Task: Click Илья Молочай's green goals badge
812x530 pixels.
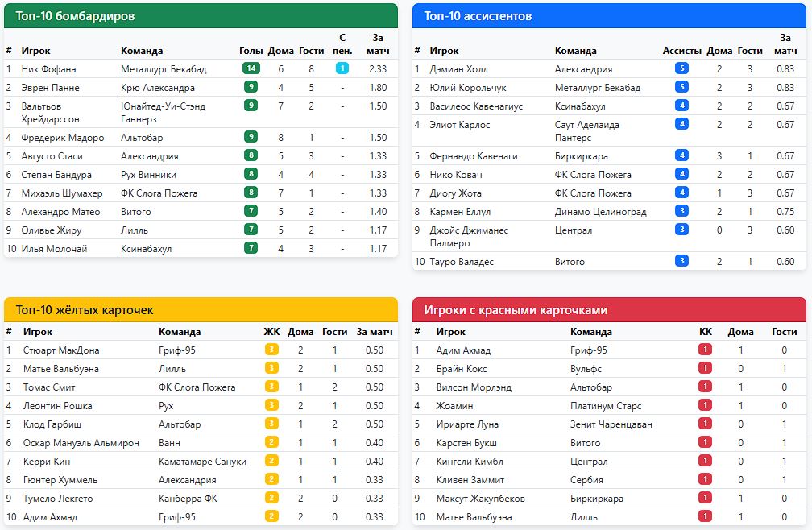Action: coord(251,249)
